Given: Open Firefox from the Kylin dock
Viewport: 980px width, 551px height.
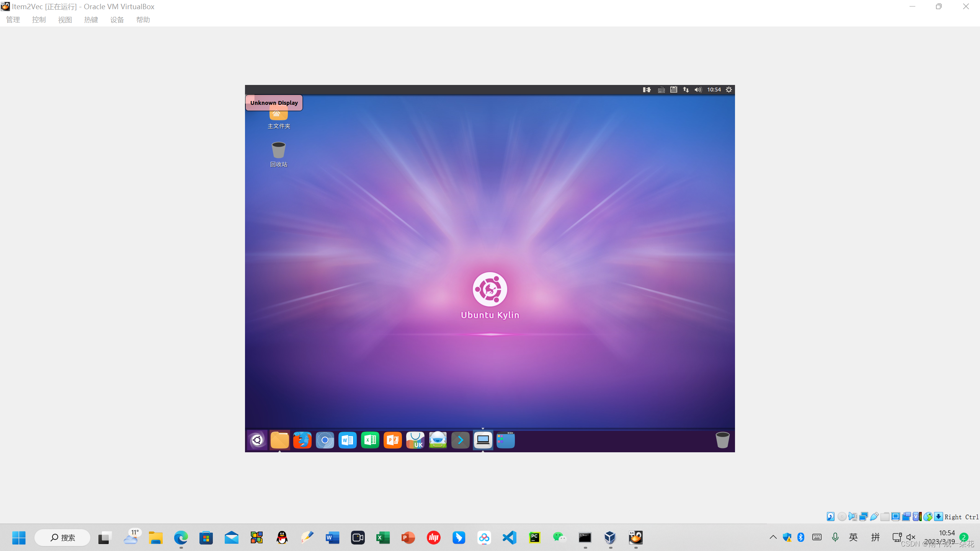Looking at the screenshot, I should pyautogui.click(x=302, y=440).
